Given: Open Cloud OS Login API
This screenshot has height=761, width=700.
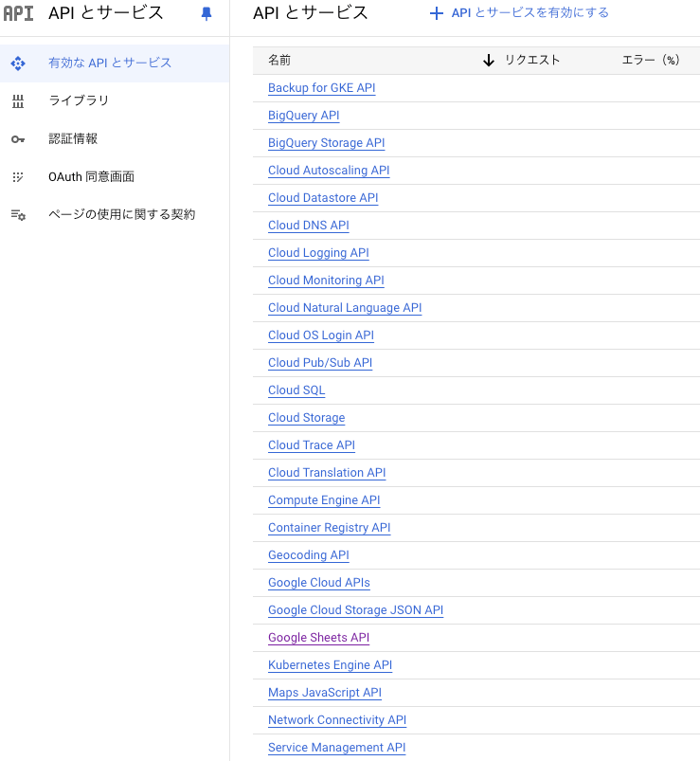Looking at the screenshot, I should pos(321,335).
